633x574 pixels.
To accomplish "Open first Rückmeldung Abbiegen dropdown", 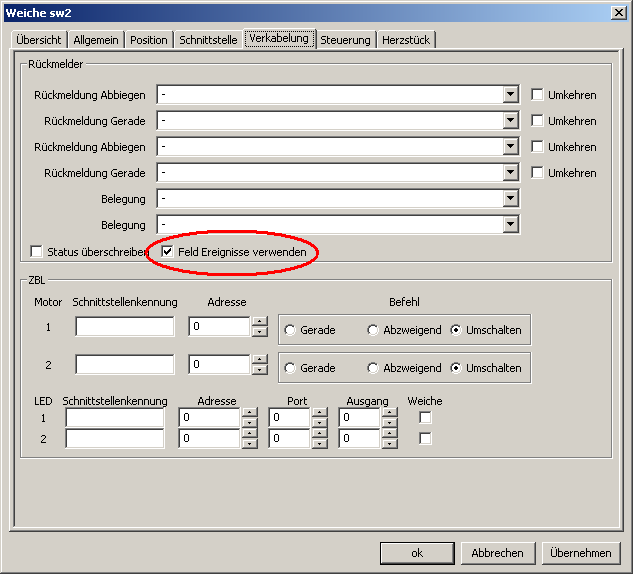I will [511, 95].
